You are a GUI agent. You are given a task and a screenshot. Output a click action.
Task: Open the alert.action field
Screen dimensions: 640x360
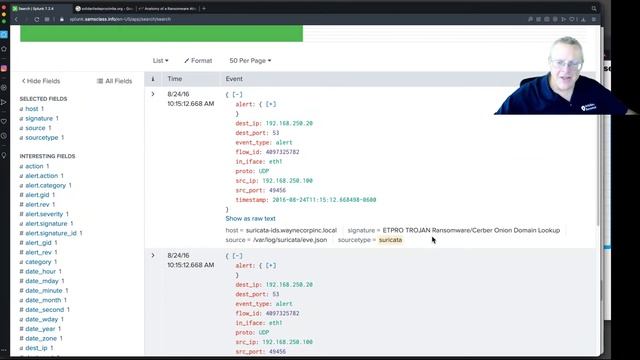(42, 176)
